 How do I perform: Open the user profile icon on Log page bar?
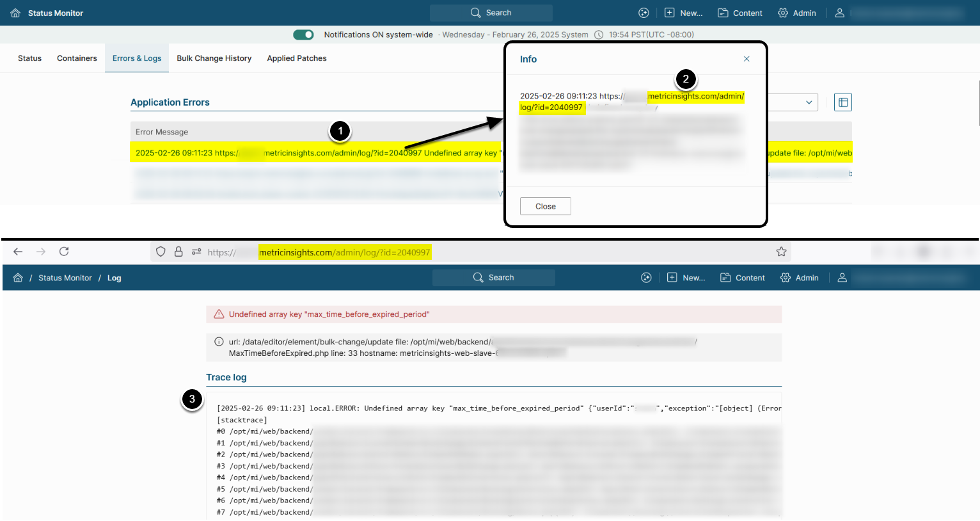pyautogui.click(x=842, y=278)
